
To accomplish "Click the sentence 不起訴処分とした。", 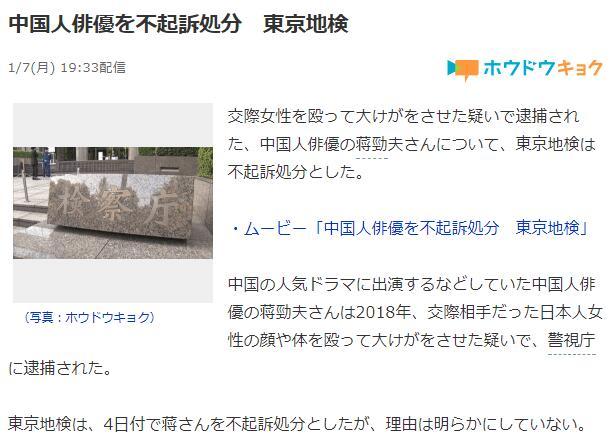I will (x=296, y=172).
